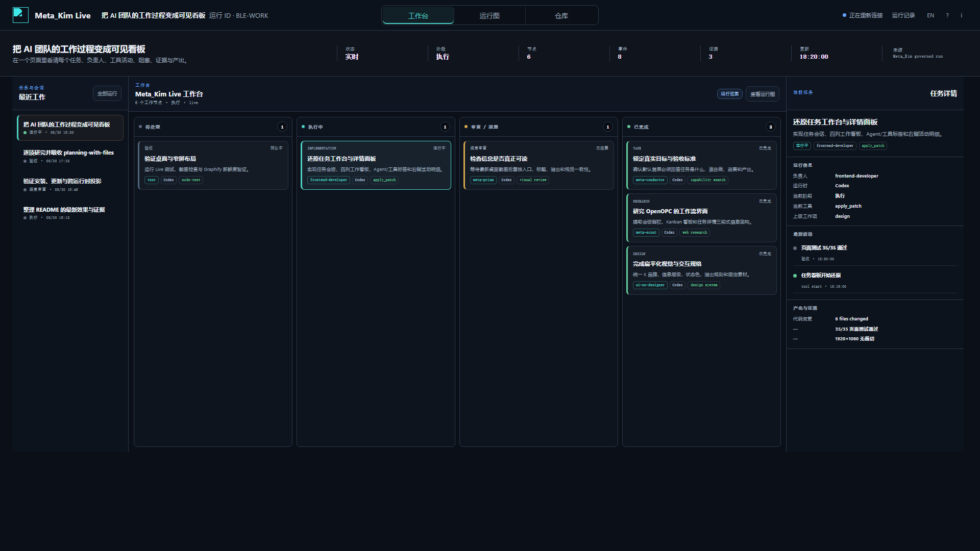
Task: Select recent work 把 AI 团队的工作过程变成可见看板
Action: click(70, 128)
